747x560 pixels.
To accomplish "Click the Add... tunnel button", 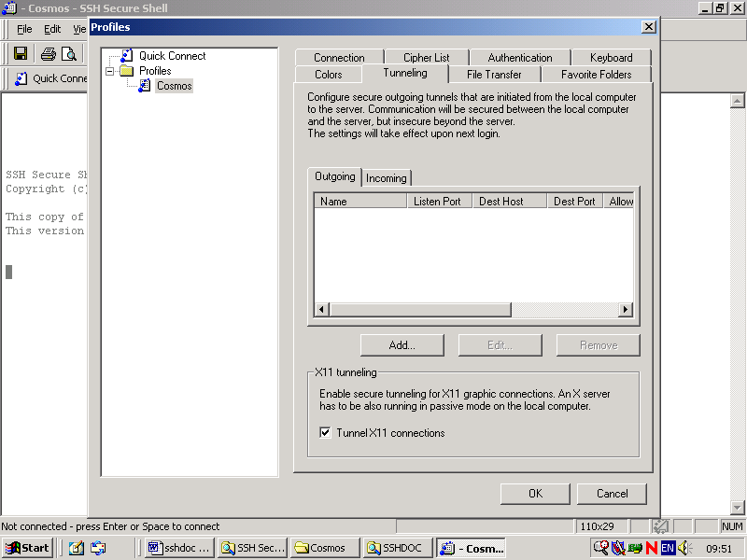I will click(402, 345).
